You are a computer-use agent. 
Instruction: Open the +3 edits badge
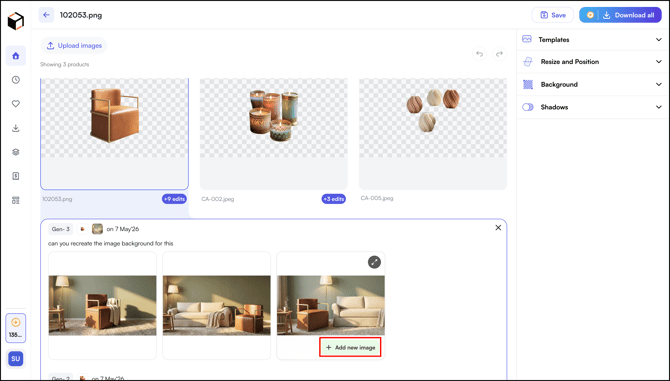[334, 199]
